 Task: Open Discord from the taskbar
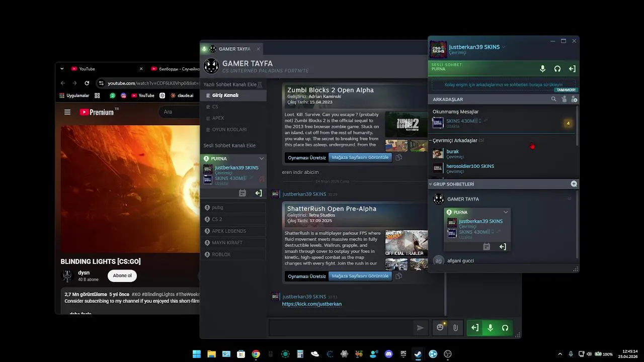tap(388, 354)
